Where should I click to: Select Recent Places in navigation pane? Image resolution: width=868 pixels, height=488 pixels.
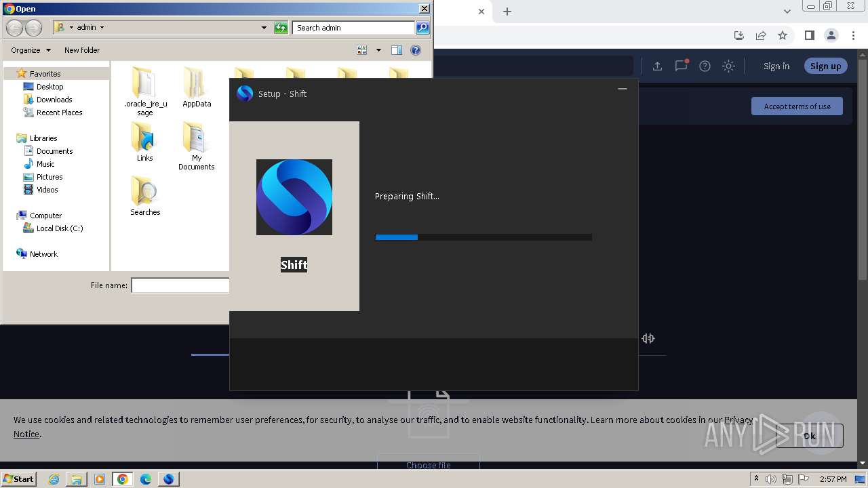tap(59, 112)
